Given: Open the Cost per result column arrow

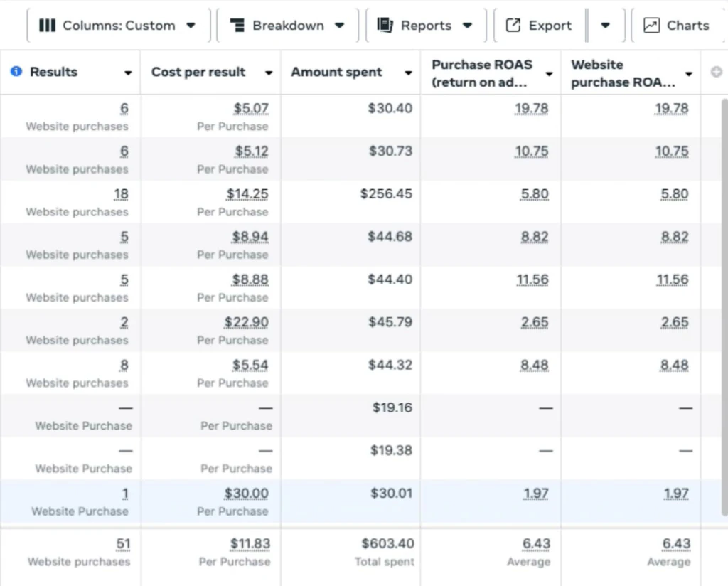Looking at the screenshot, I should (269, 73).
